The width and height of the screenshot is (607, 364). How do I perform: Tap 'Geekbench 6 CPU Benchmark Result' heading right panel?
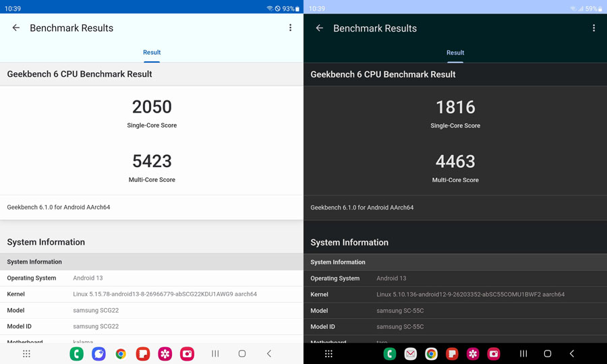pos(383,74)
